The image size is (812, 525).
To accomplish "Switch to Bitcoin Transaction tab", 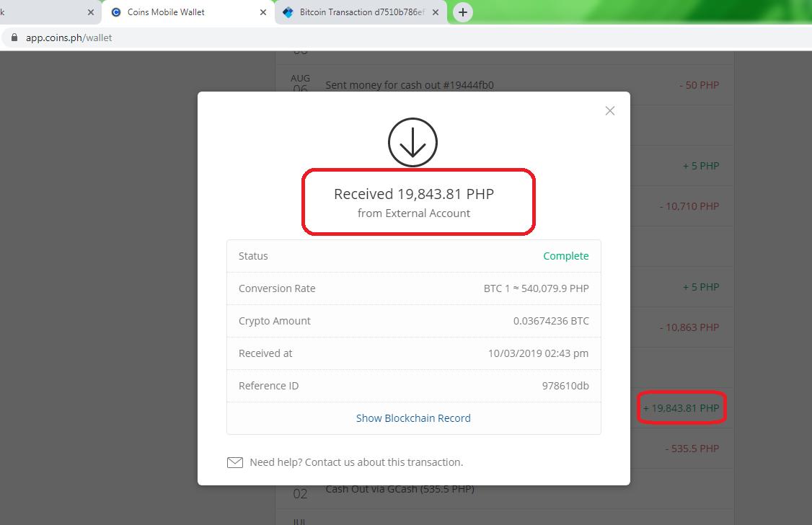I will pyautogui.click(x=362, y=12).
